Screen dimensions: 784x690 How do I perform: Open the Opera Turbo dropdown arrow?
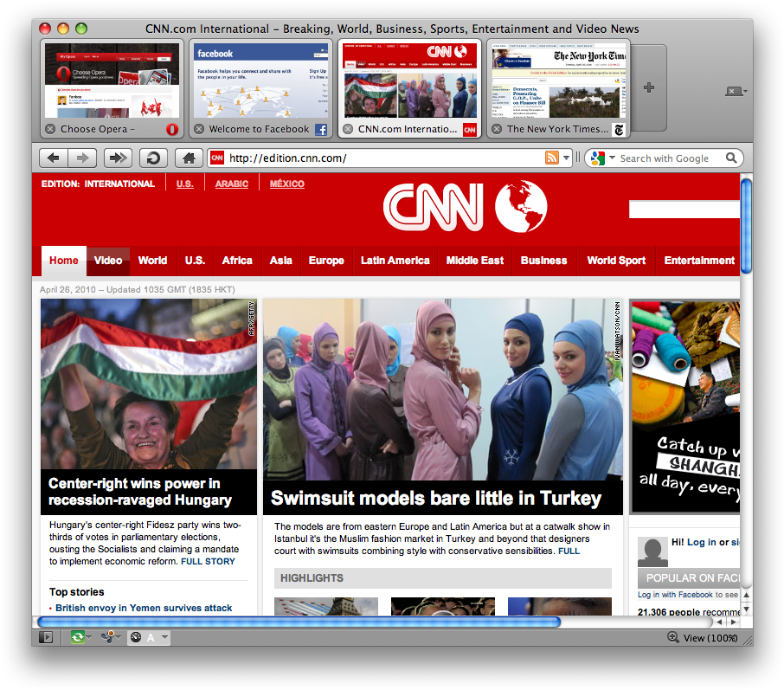pos(164,637)
